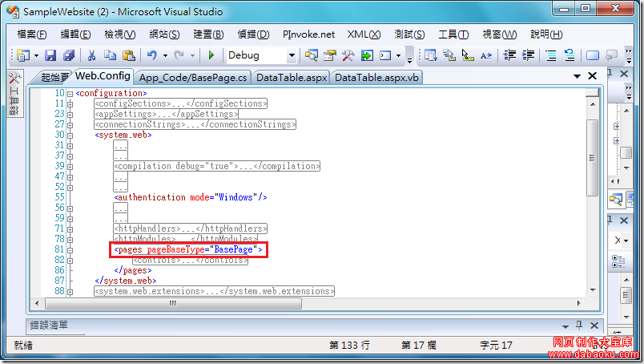Click the New Project toolbar icon
This screenshot has height=364, width=644.
[x=23, y=55]
